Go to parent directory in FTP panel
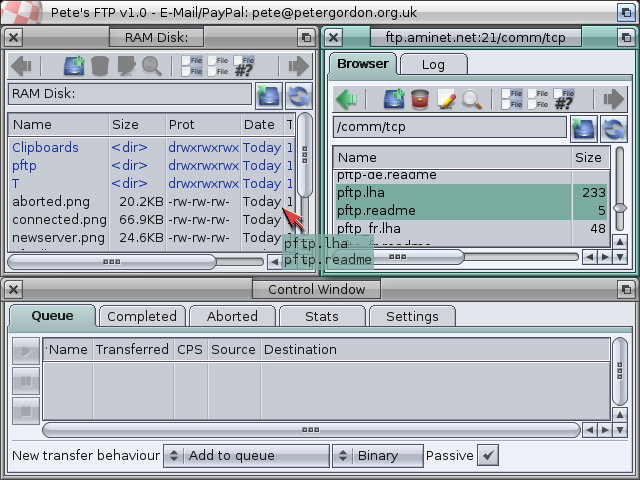640x480 pixels. tap(584, 129)
